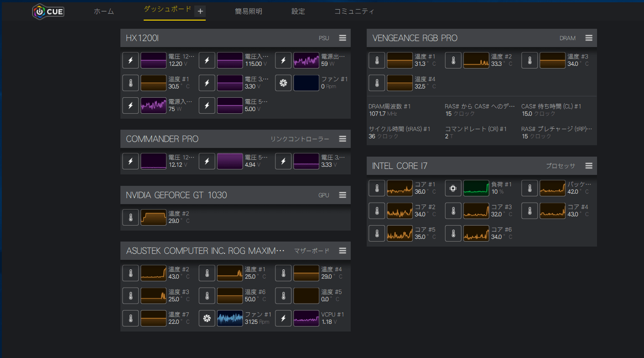Click motherboard fan 3125 Rpm blue graph
Viewport: 644px width, 358px height.
coord(230,318)
